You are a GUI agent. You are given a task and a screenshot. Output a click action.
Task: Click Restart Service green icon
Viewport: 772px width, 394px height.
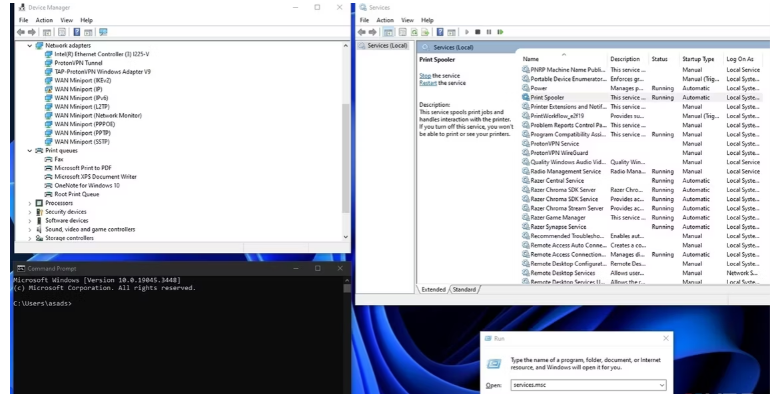coord(500,32)
